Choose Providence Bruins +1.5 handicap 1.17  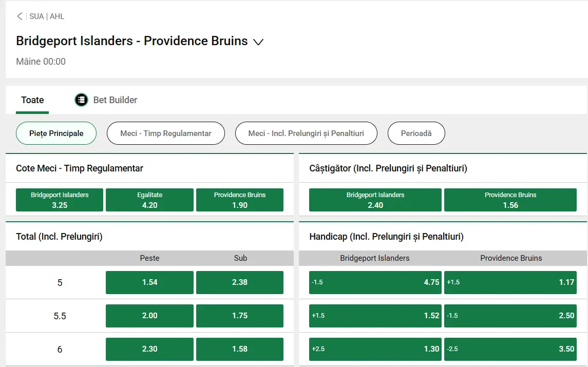tap(510, 282)
